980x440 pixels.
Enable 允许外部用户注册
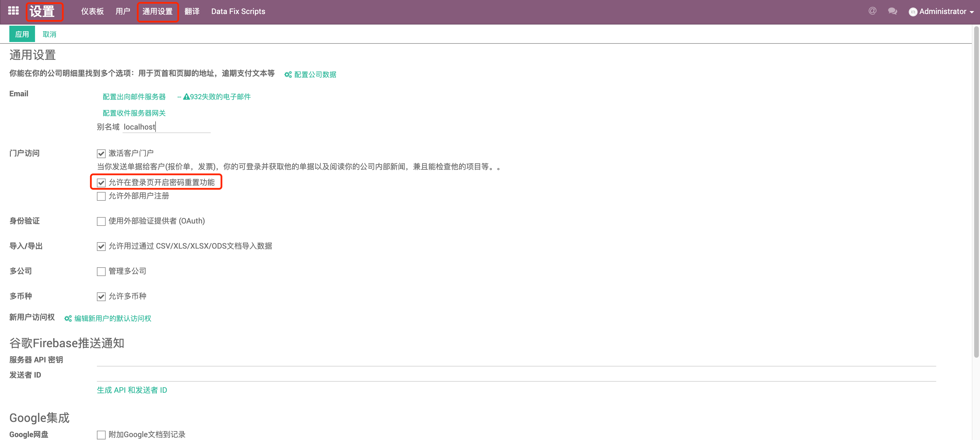[x=101, y=196]
